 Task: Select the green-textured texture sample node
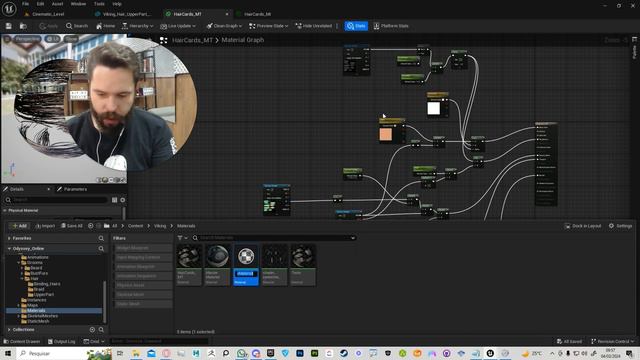tap(277, 200)
